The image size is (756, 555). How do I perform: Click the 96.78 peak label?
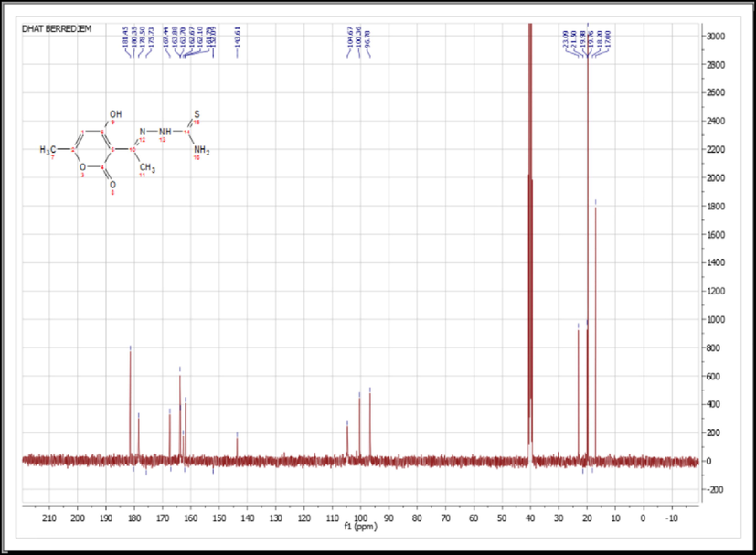tap(367, 38)
